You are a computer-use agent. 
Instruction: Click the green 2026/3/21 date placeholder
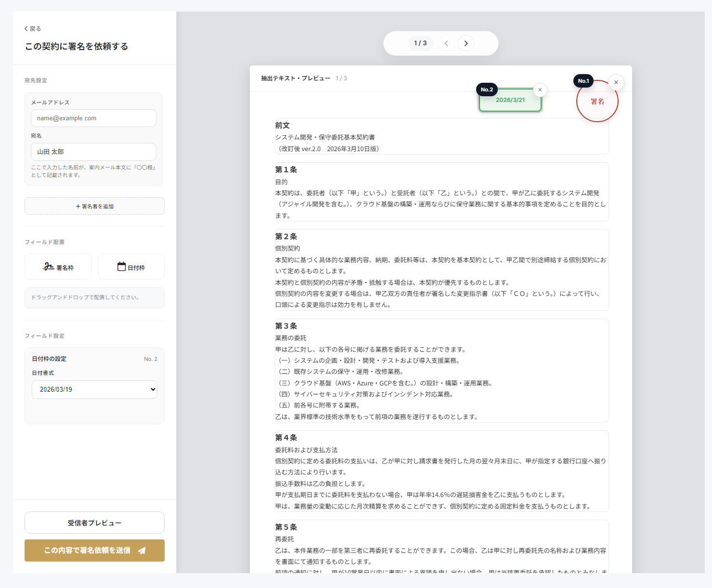coord(510,100)
